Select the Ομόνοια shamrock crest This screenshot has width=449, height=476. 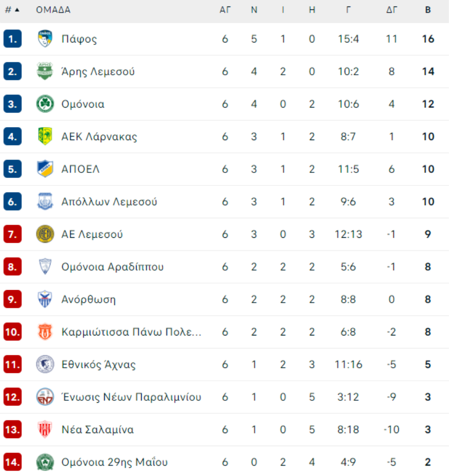[x=45, y=104]
